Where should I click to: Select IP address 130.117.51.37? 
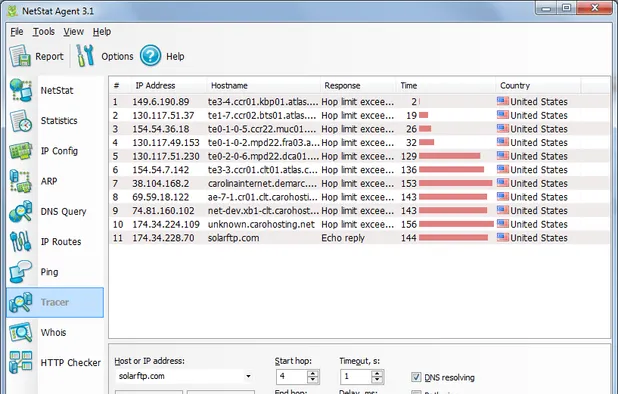tap(163, 115)
